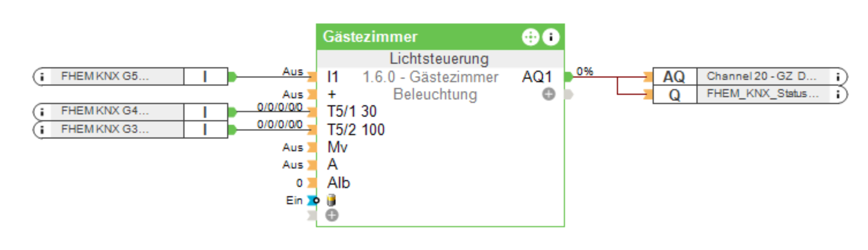Click the yellow memory cylinder icon

point(331,200)
